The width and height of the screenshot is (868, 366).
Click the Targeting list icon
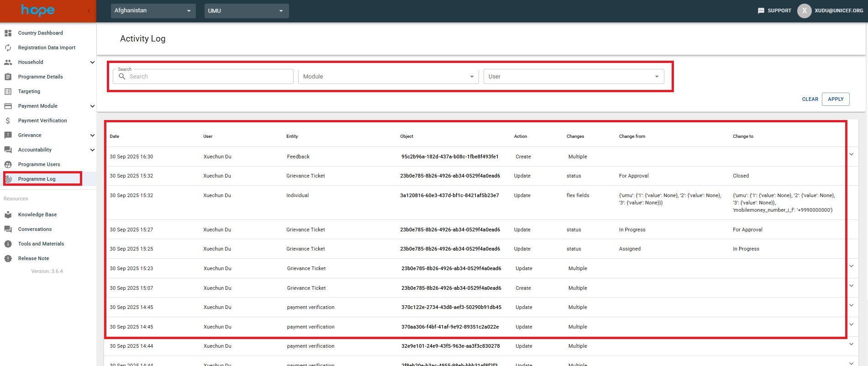click(8, 91)
